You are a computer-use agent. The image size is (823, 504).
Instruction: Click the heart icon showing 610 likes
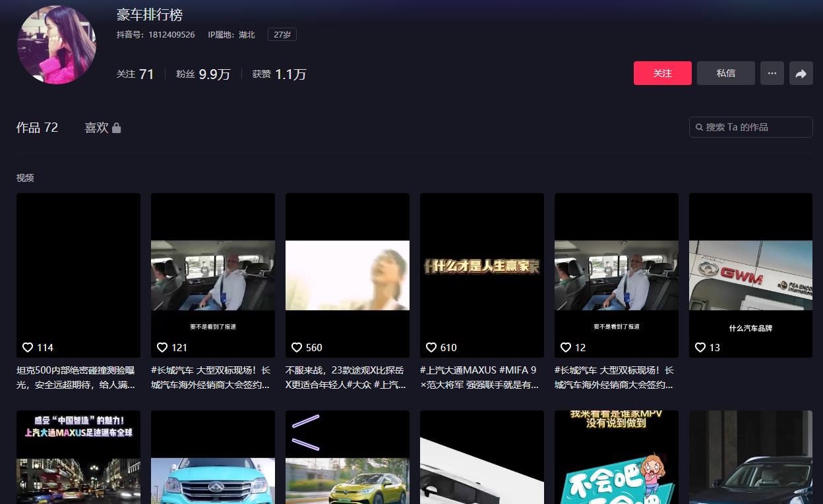point(431,347)
